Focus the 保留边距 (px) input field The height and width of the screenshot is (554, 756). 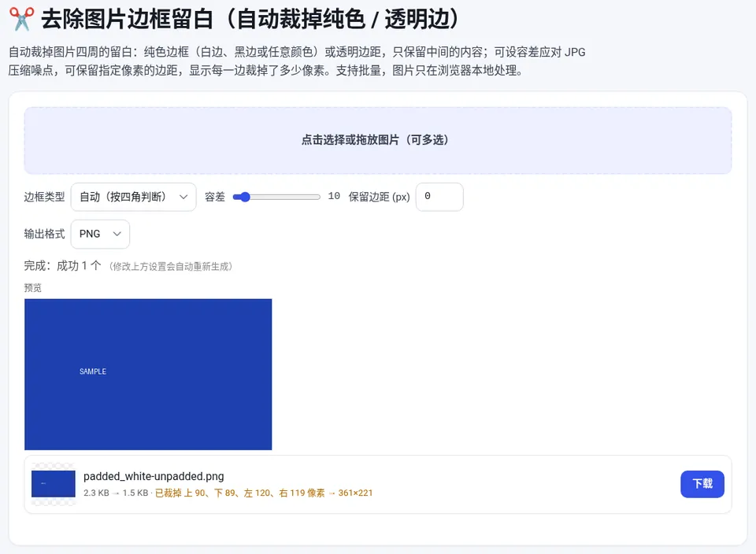(439, 197)
